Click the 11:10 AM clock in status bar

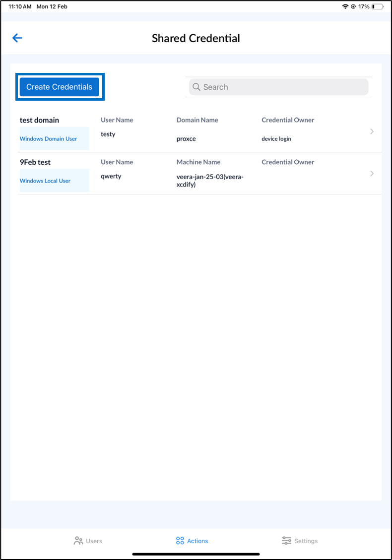pyautogui.click(x=20, y=6)
